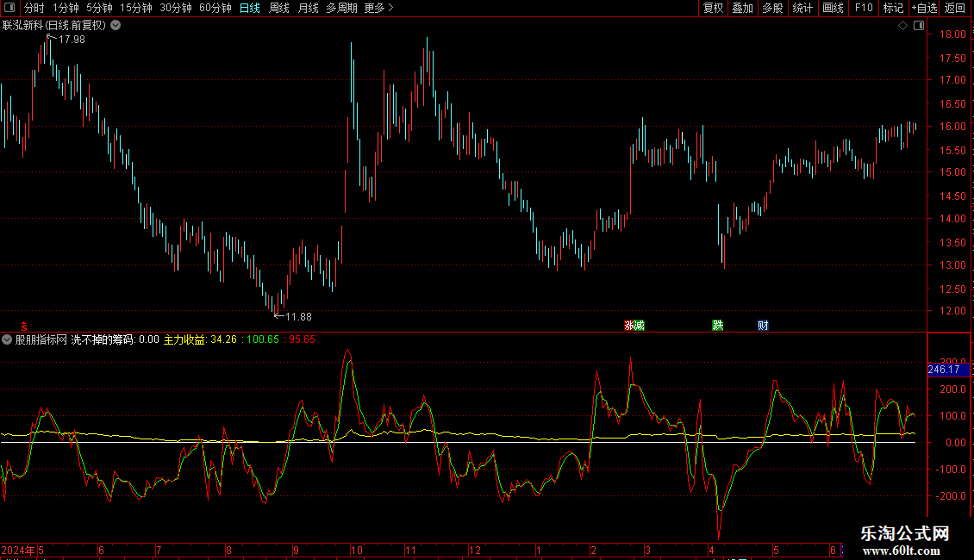Click the 联泓新科(日线.前复权) title text
This screenshot has height=560, width=974.
click(54, 26)
